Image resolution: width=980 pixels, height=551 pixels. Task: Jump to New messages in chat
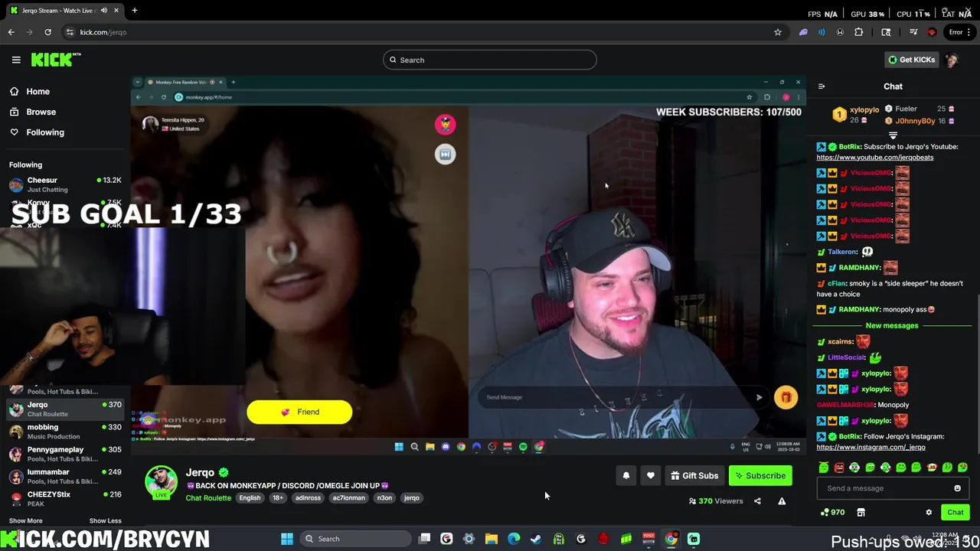coord(892,326)
